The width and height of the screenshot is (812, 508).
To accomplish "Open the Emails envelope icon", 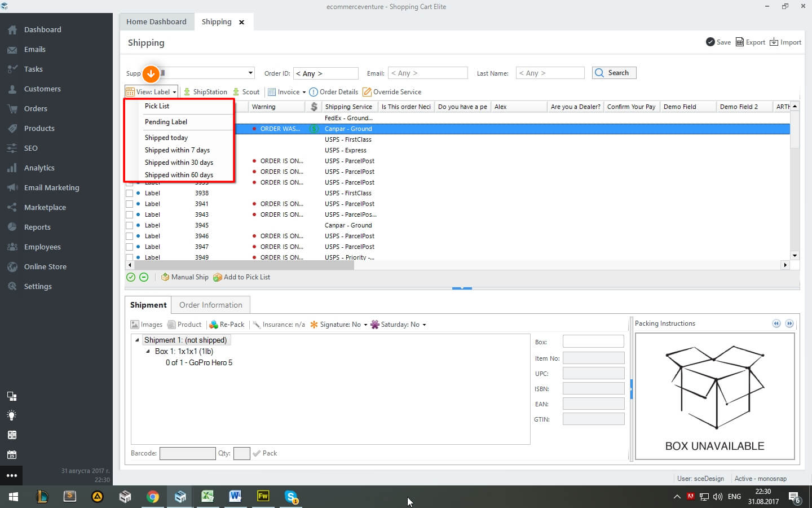I will click(12, 50).
